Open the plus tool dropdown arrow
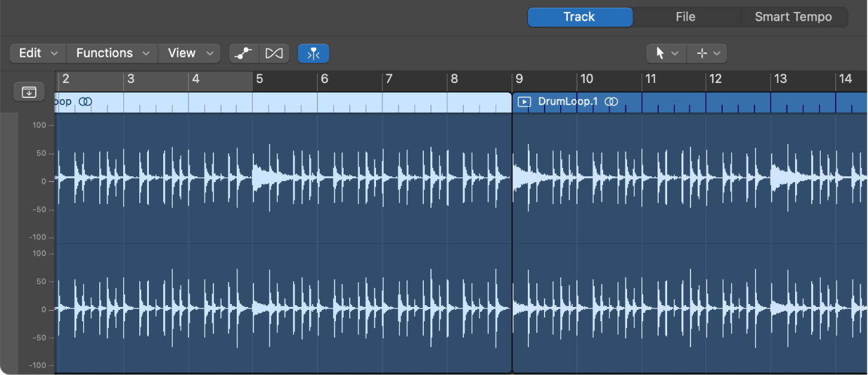The height and width of the screenshot is (375, 868). (x=718, y=53)
